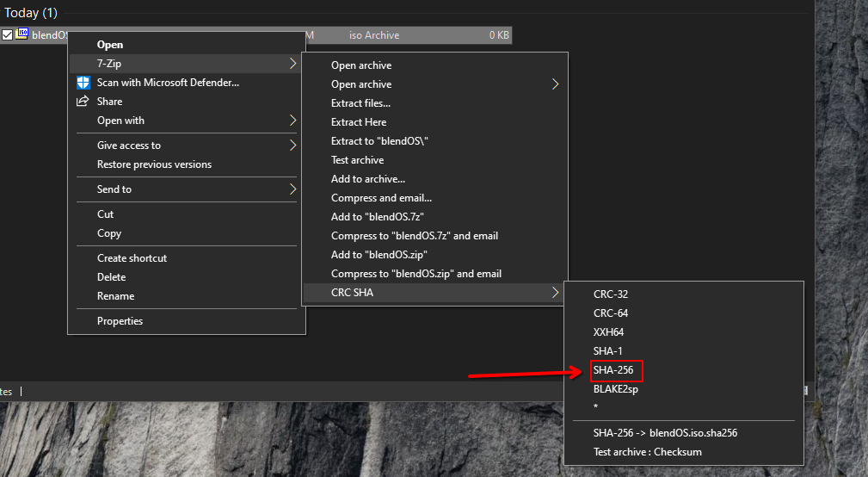Screen dimensions: 868x477
Task: Click Restore previous versions
Action: pyautogui.click(x=154, y=164)
